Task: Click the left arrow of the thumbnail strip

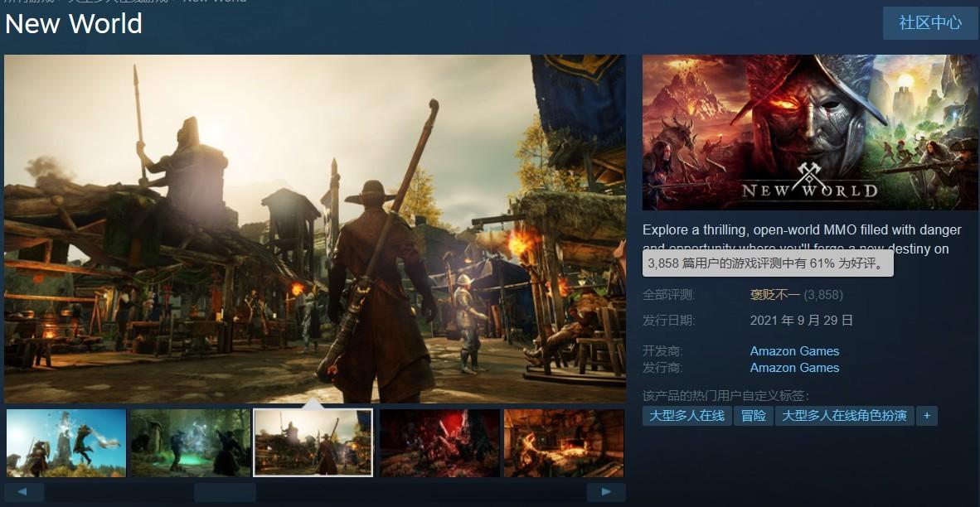Action: point(24,492)
